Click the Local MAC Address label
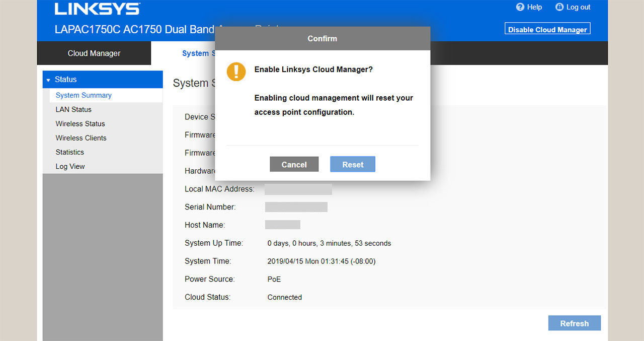This screenshot has width=644, height=341. [x=219, y=189]
